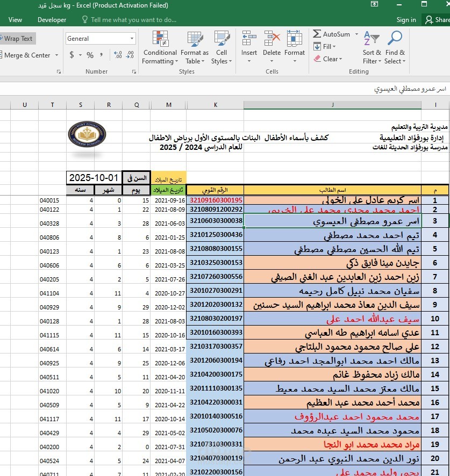Viewport: 450px width, 476px height.
Task: Click the Delete cells icon
Action: click(x=272, y=38)
